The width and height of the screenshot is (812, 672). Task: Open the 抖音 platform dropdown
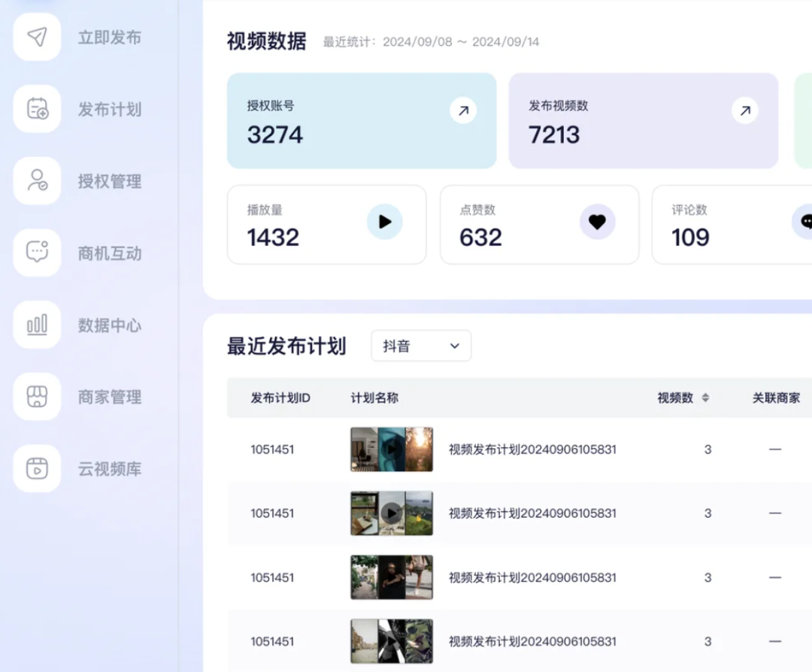[x=420, y=346]
